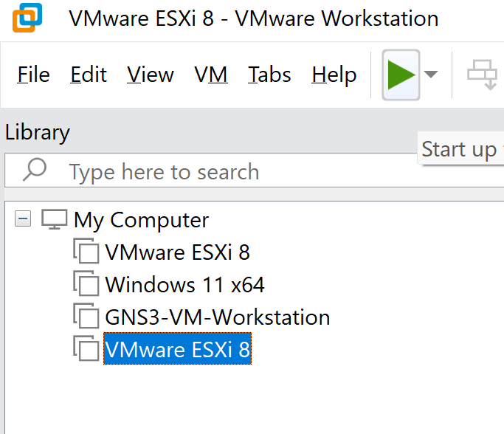Open the Tabs menu
This screenshot has width=504, height=434.
(269, 75)
